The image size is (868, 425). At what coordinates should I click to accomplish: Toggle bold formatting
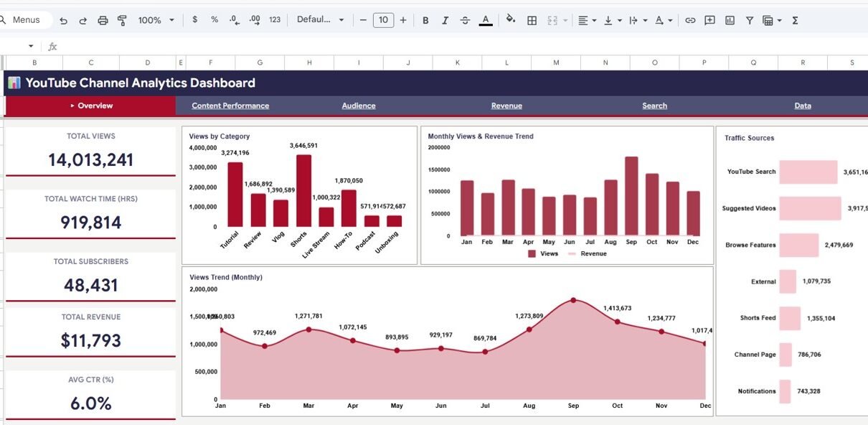tap(425, 20)
